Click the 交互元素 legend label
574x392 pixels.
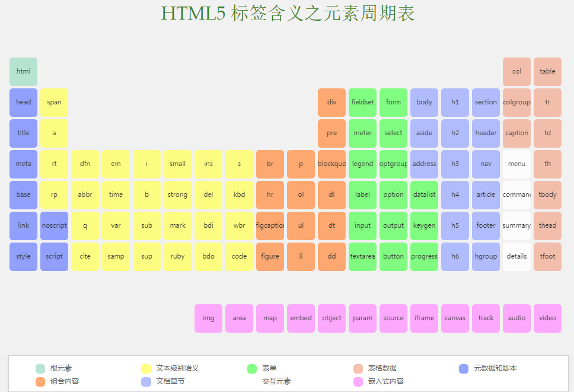coord(276,381)
